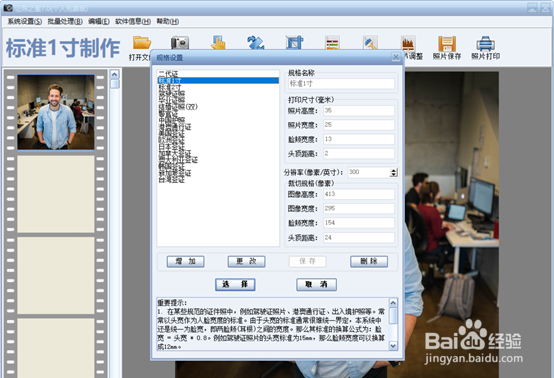Image resolution: width=554 pixels, height=378 pixels.
Task: Click the 删除 button
Action: pos(369,261)
